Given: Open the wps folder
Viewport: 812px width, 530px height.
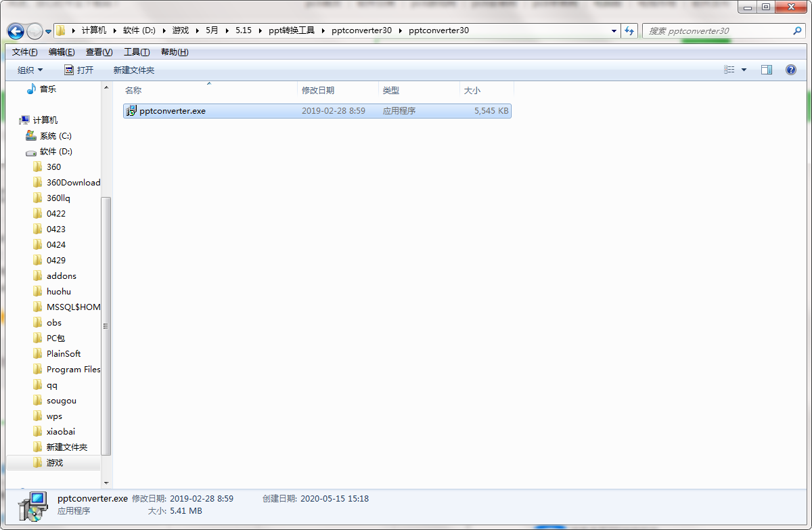Looking at the screenshot, I should tap(54, 416).
